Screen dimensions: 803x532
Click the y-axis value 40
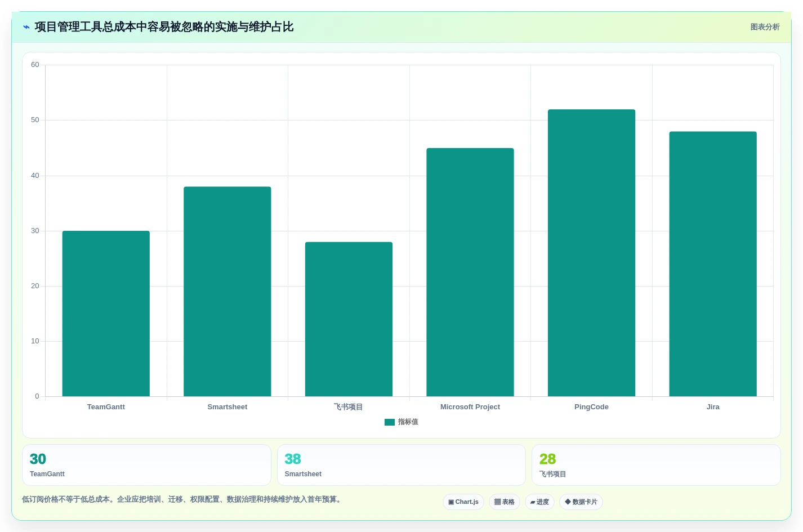(35, 176)
